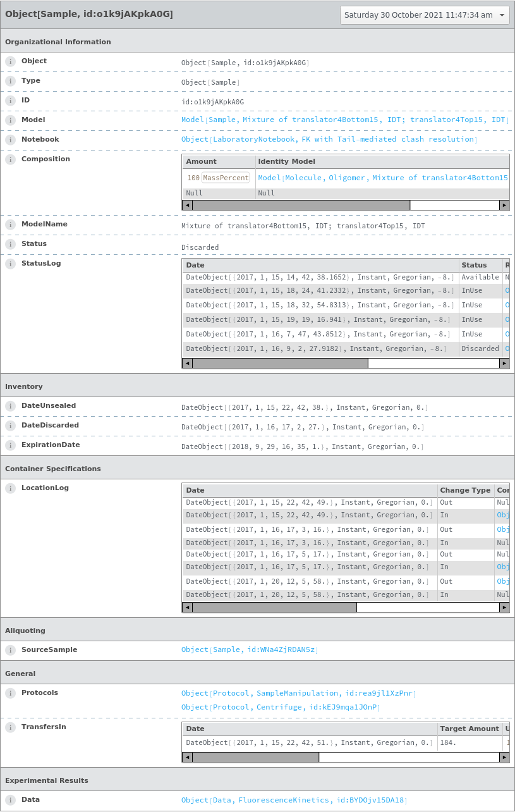Screen dimensions: 515x812
Task: Click the Composition info icon
Action: (x=10, y=159)
